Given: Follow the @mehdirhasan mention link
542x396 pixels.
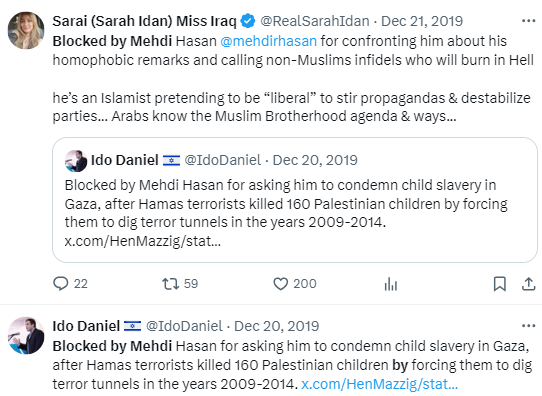Looking at the screenshot, I should click(x=269, y=41).
